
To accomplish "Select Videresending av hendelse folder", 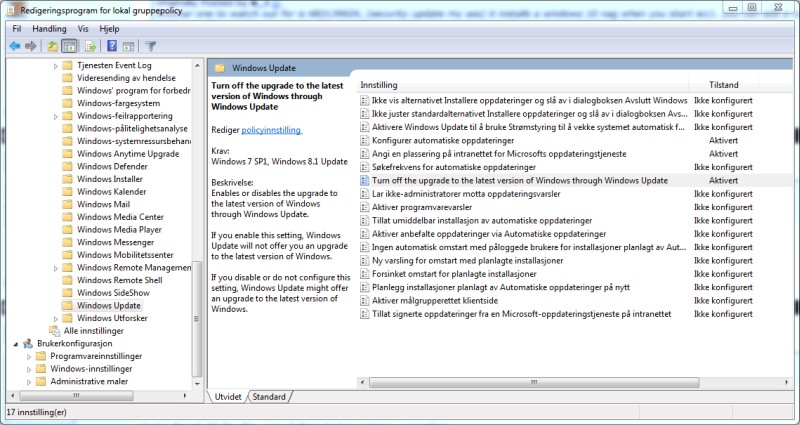I will point(126,78).
